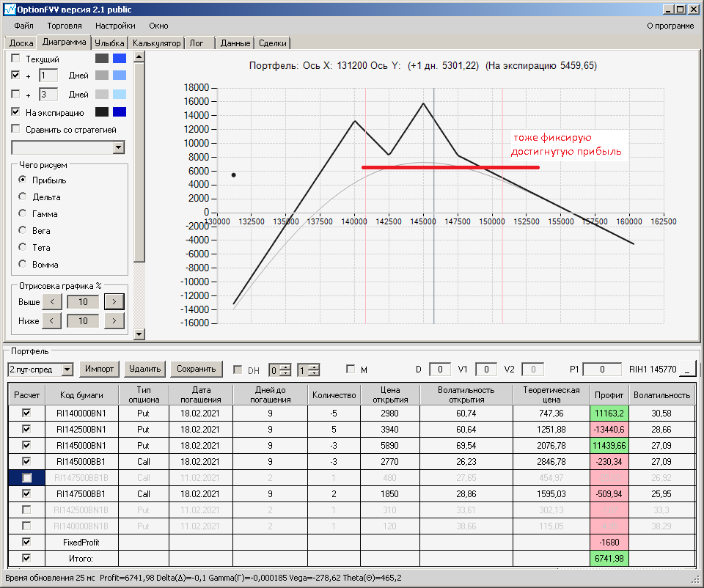Click the blue swatch for Текущий

tap(120, 59)
